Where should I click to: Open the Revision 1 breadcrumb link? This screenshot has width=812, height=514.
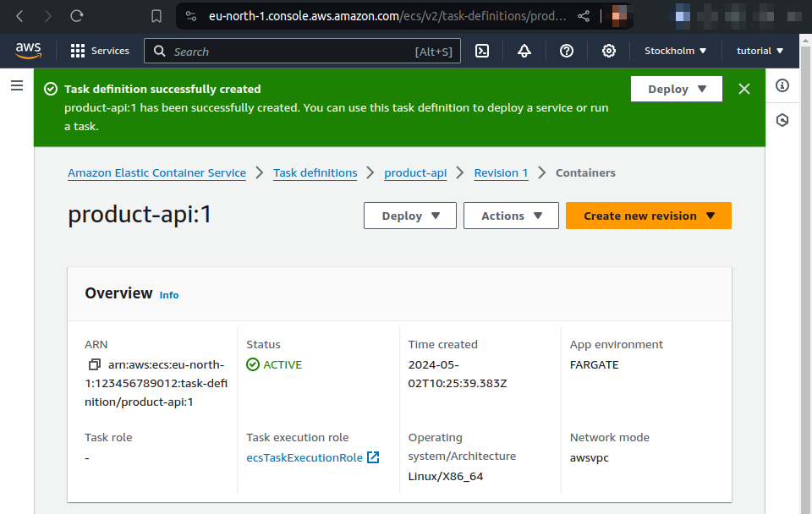point(502,173)
